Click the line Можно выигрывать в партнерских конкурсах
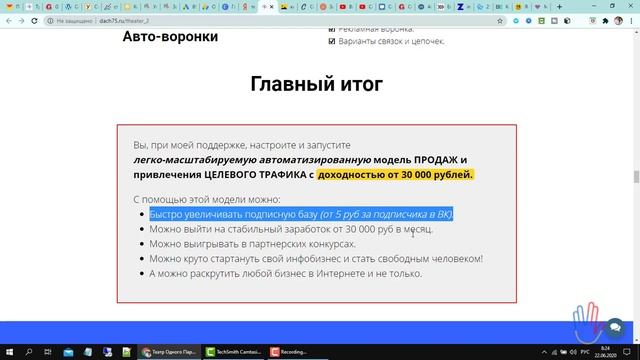 tap(252, 244)
